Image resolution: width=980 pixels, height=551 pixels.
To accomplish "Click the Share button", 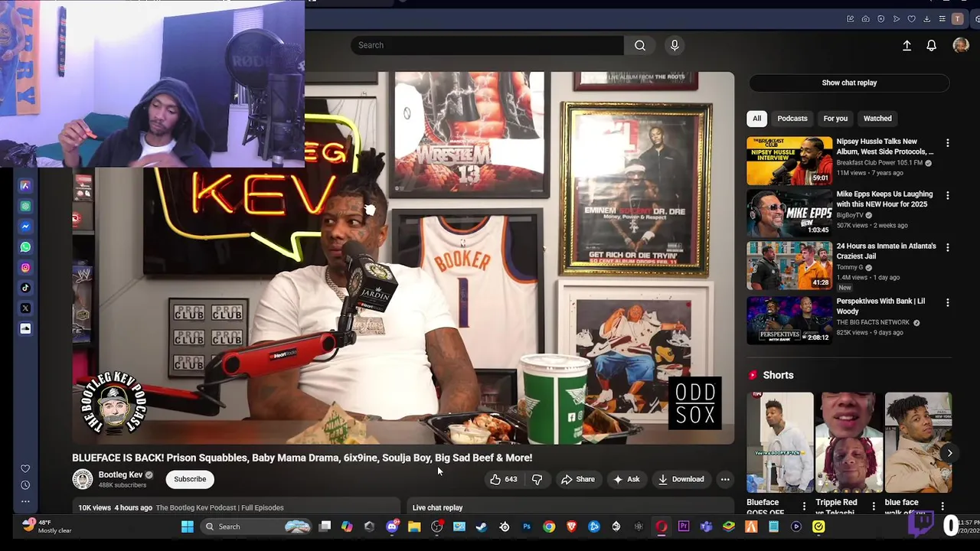I will tap(578, 479).
